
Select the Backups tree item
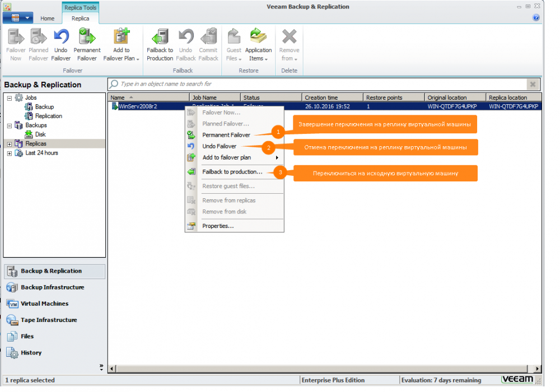click(x=36, y=125)
